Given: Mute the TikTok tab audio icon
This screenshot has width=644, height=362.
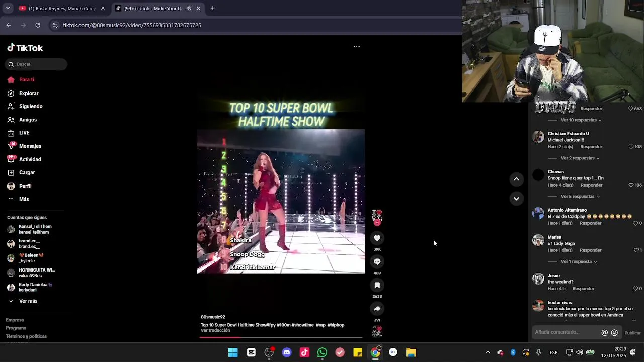Looking at the screenshot, I should [189, 8].
